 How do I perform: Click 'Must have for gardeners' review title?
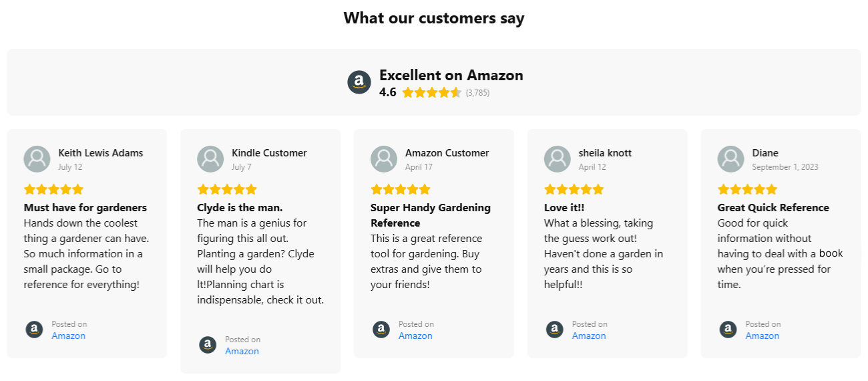85,207
